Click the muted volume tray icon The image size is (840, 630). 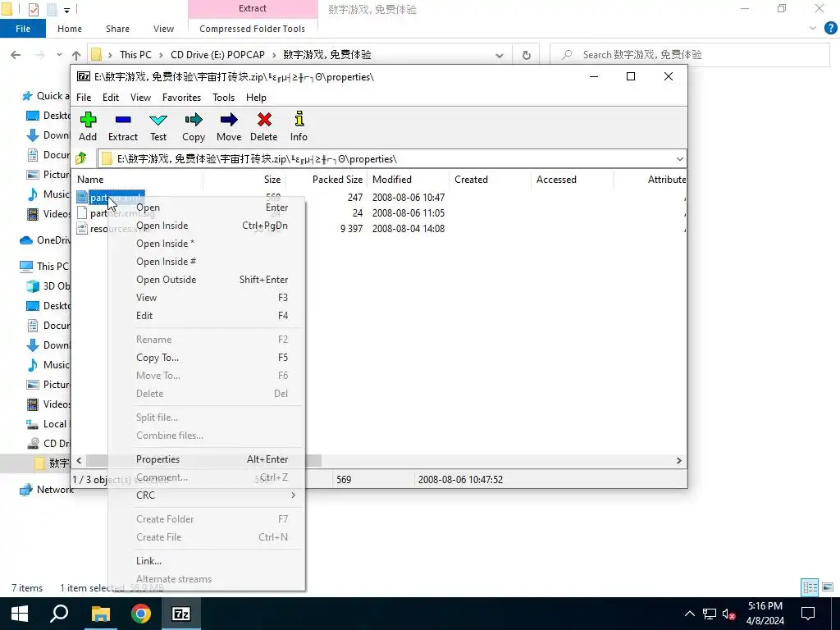tap(728, 614)
